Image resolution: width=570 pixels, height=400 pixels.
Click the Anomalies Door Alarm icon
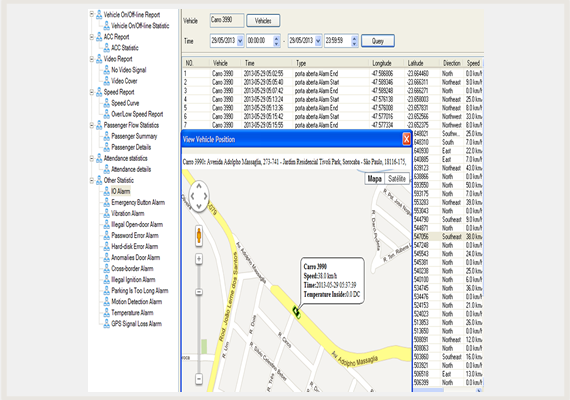click(x=107, y=257)
